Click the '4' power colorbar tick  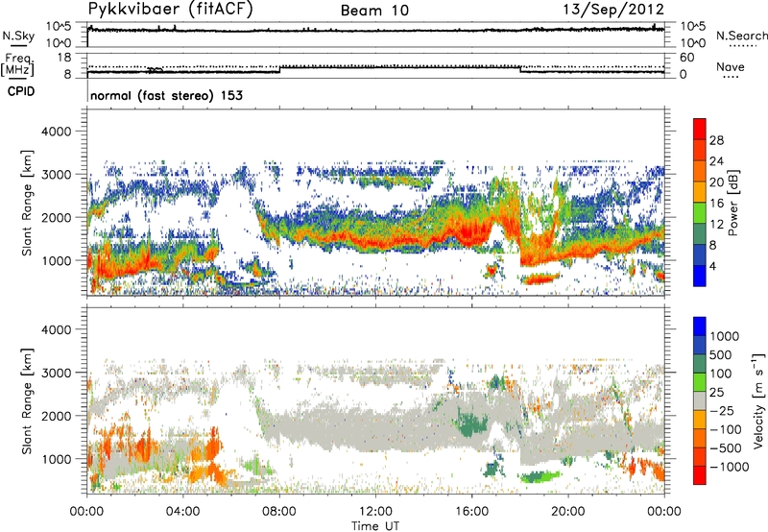712,266
